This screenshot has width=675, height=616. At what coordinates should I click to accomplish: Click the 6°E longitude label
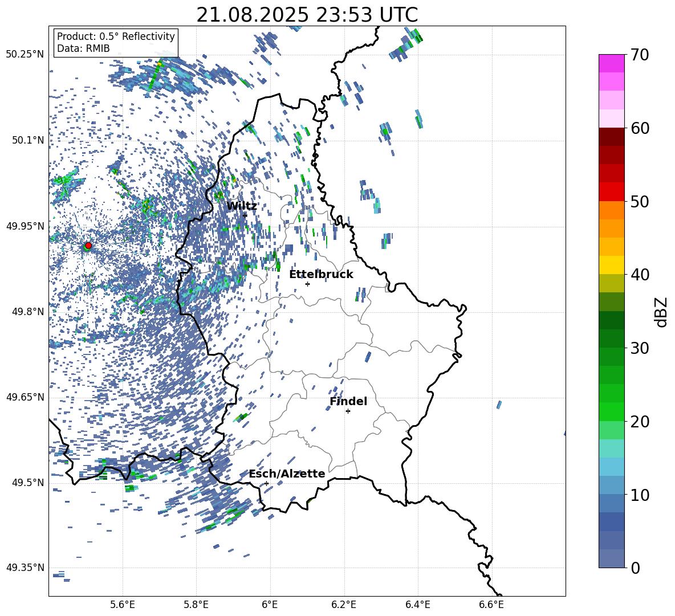click(x=270, y=605)
